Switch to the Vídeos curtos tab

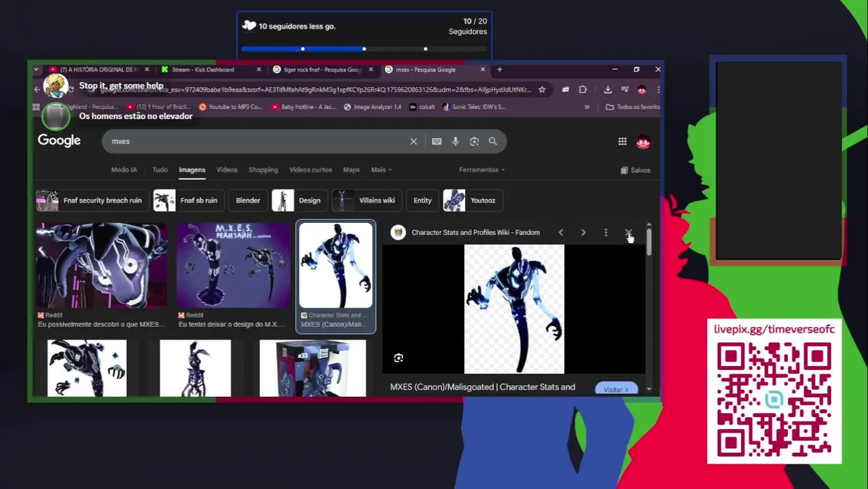(310, 170)
